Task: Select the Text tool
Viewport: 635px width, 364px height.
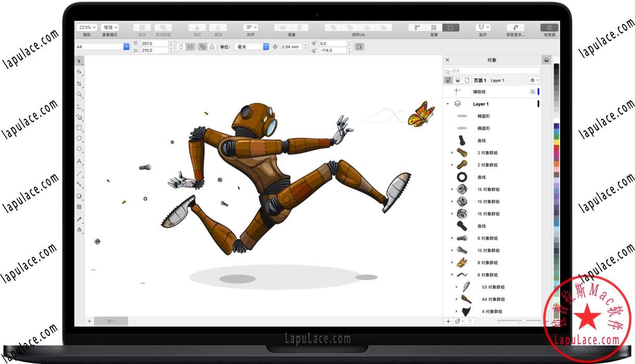Action: tap(79, 161)
